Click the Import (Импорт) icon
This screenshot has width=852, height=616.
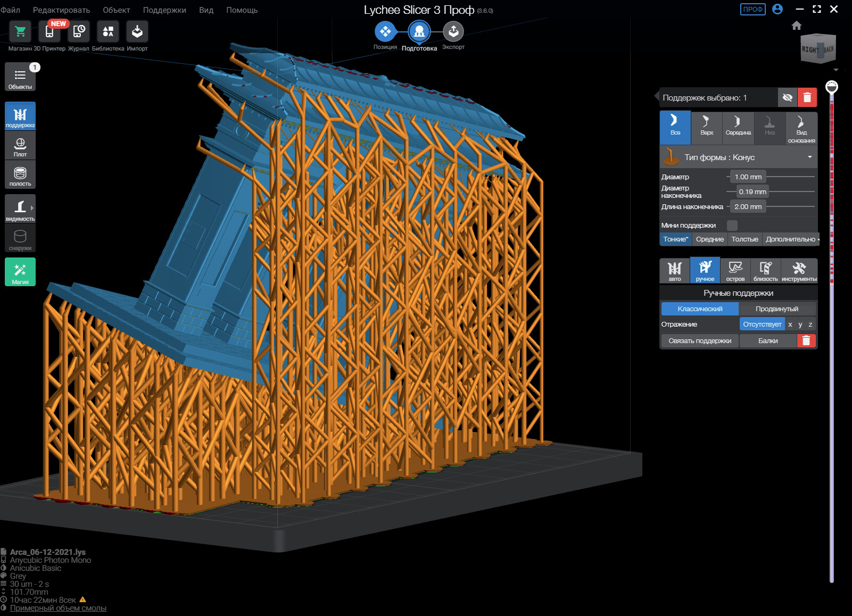[137, 32]
